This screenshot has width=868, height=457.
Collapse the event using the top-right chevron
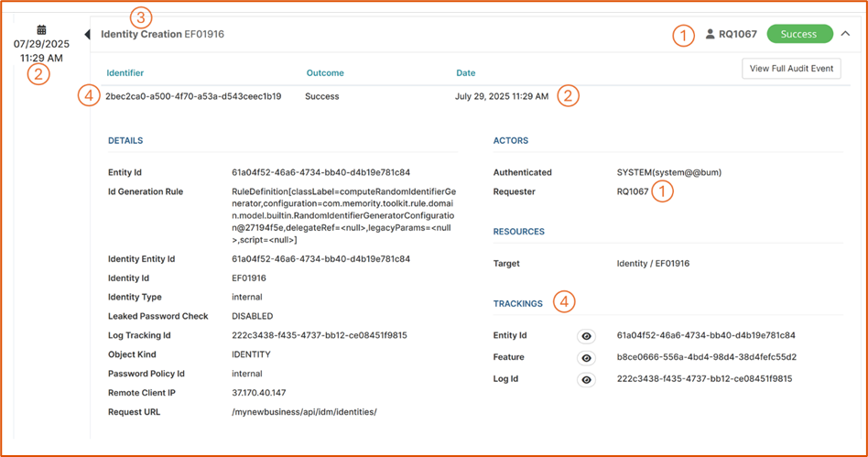click(x=845, y=34)
